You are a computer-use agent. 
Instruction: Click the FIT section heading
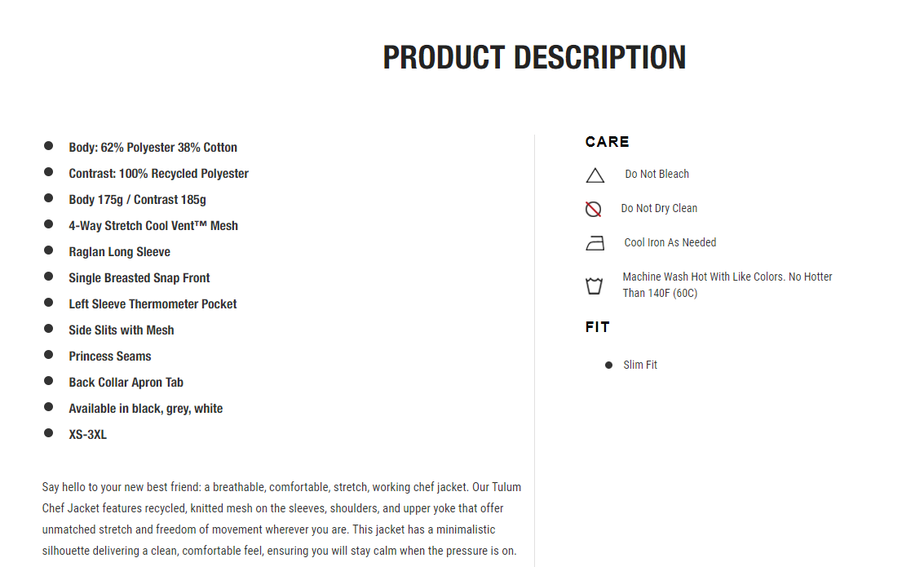point(598,327)
